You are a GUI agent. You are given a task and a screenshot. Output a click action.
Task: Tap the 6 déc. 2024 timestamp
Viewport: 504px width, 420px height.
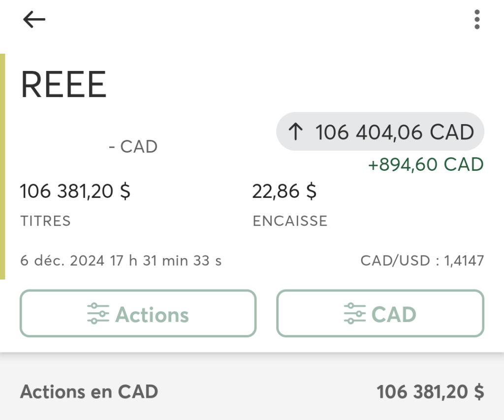(x=121, y=260)
